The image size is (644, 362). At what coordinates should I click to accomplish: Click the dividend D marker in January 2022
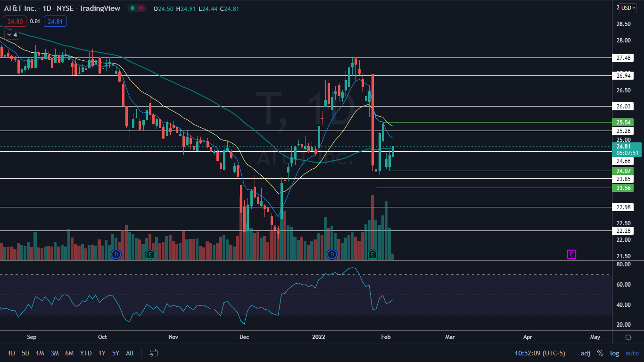click(x=332, y=255)
